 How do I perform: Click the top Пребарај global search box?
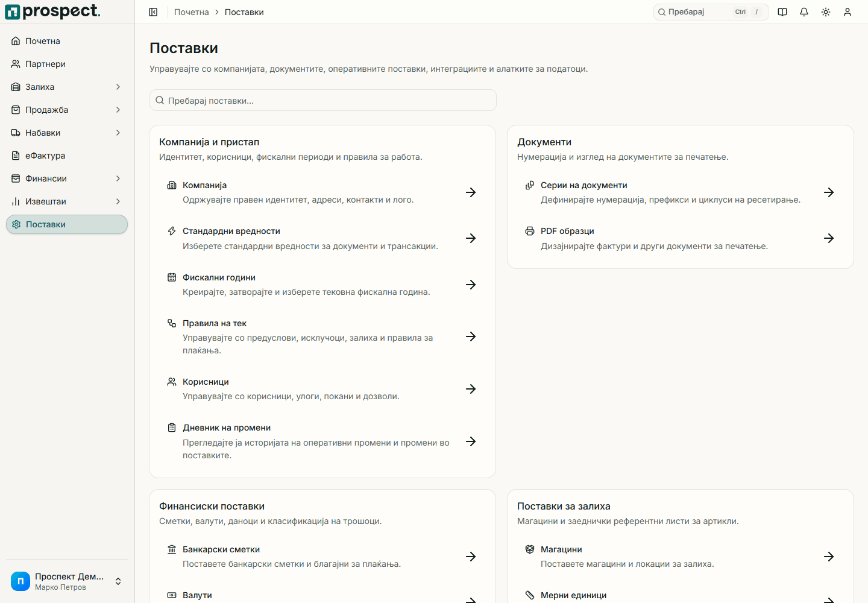(x=711, y=12)
